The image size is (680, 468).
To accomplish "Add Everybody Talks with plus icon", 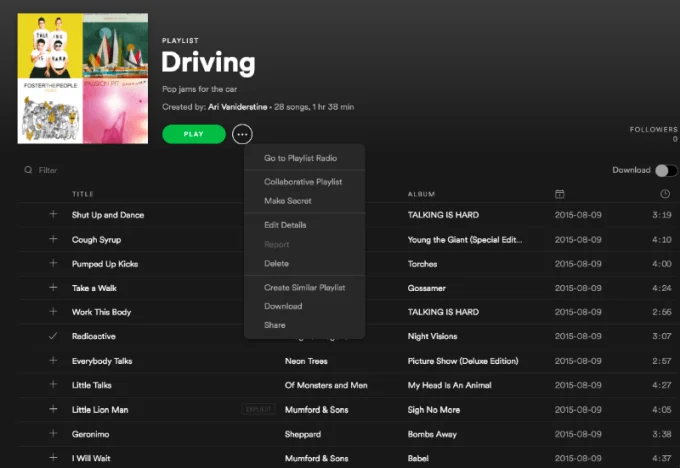I will pos(53,360).
